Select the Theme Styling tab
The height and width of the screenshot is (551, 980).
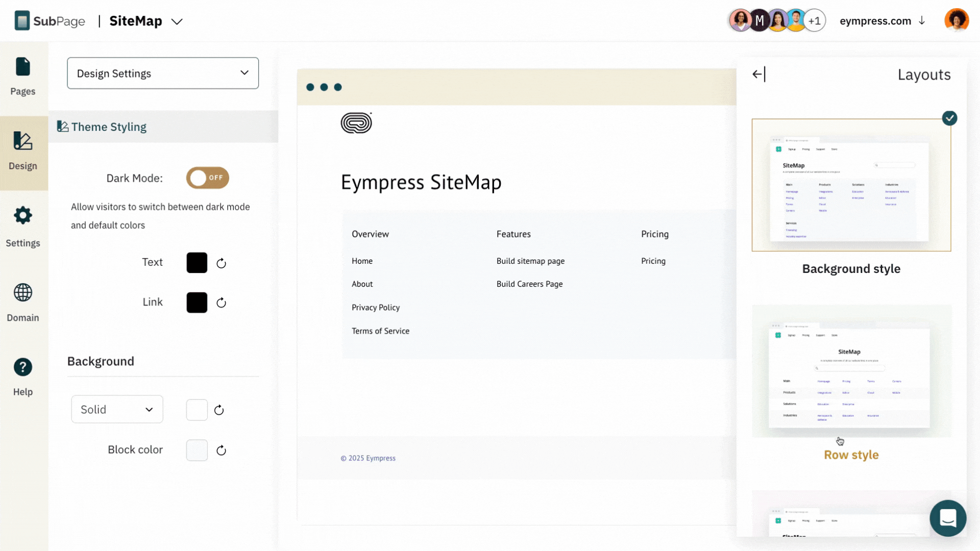[x=163, y=127]
